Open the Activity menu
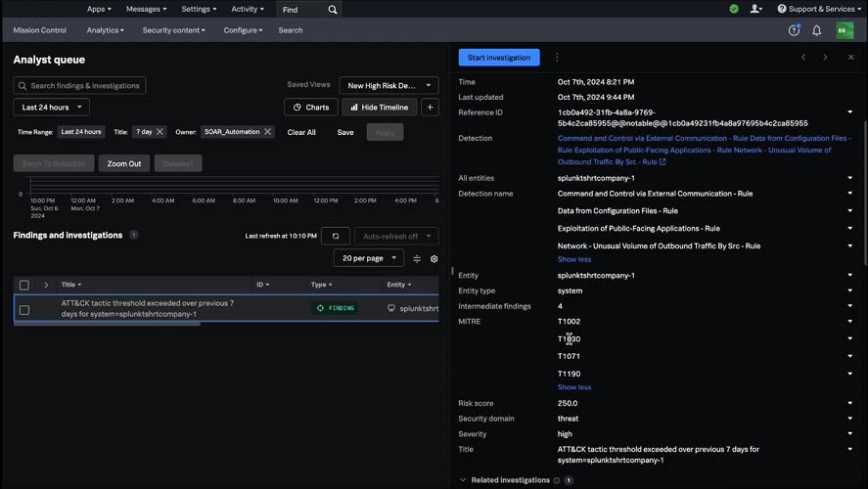The height and width of the screenshot is (489, 868). click(248, 9)
